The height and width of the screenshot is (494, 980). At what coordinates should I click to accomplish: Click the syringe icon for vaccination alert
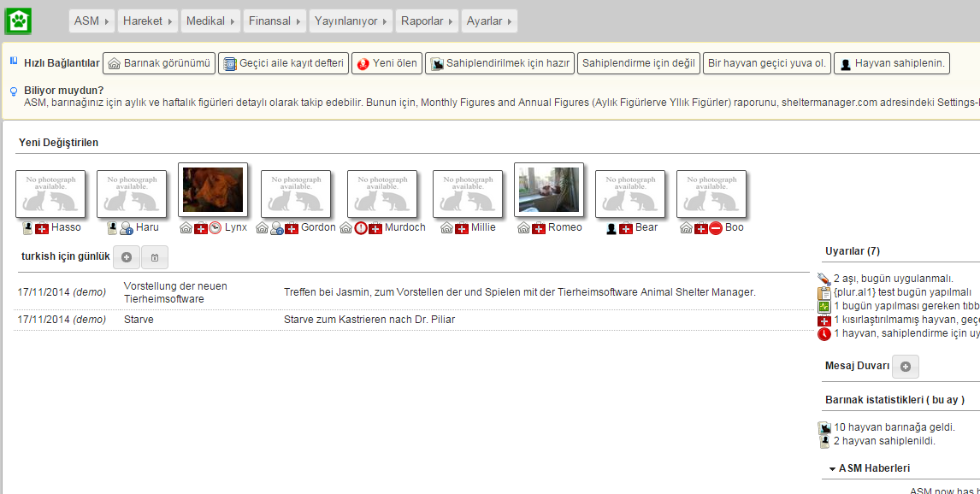click(824, 279)
